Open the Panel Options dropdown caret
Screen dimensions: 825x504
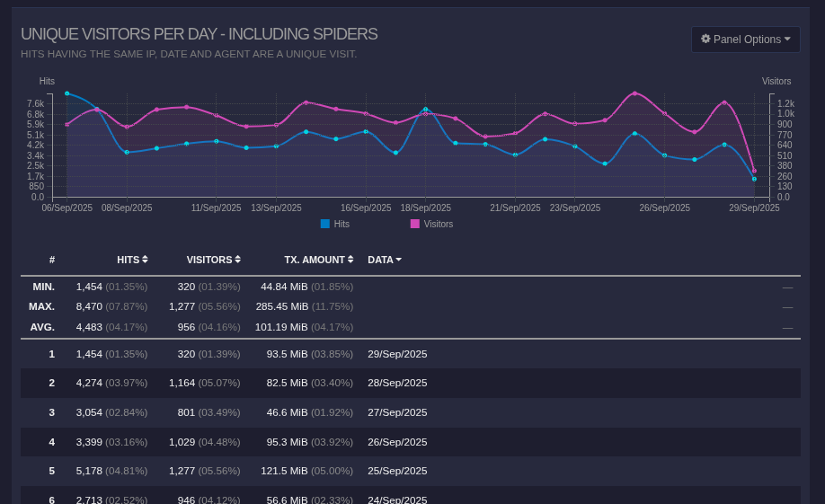click(x=787, y=40)
